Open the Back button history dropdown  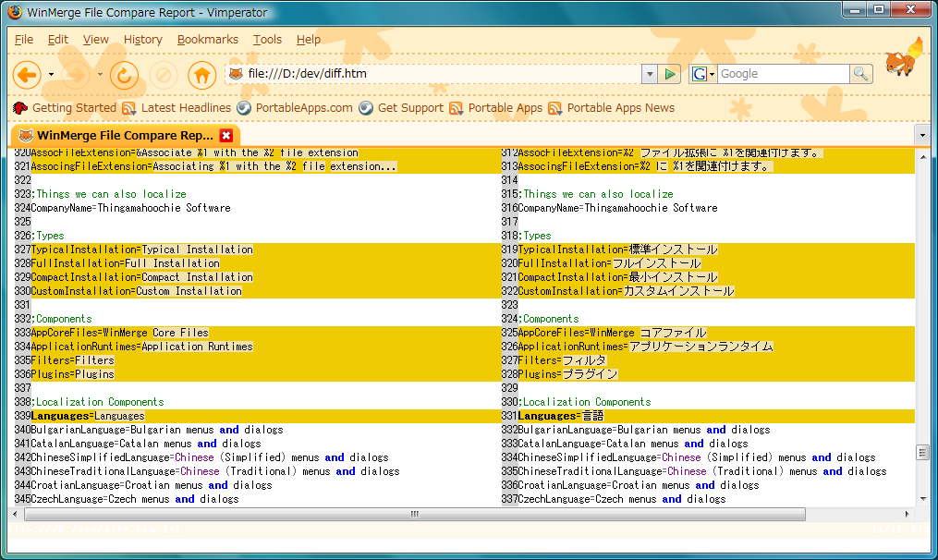tap(51, 75)
